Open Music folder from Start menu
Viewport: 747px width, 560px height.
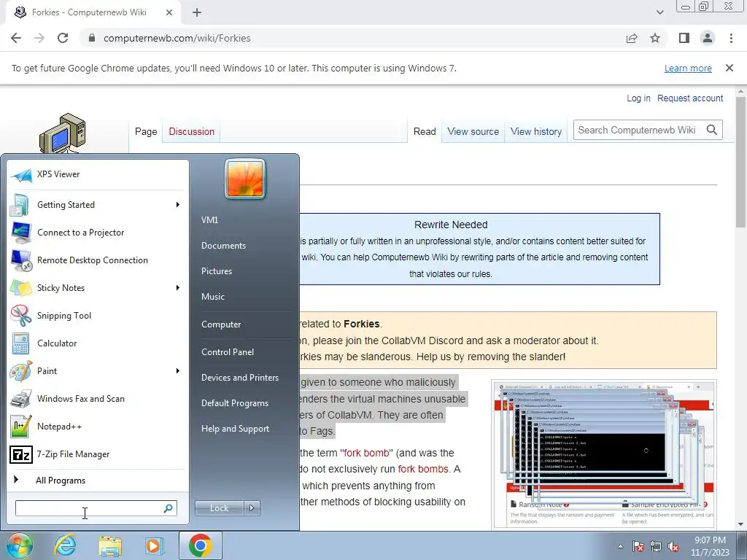[213, 297]
